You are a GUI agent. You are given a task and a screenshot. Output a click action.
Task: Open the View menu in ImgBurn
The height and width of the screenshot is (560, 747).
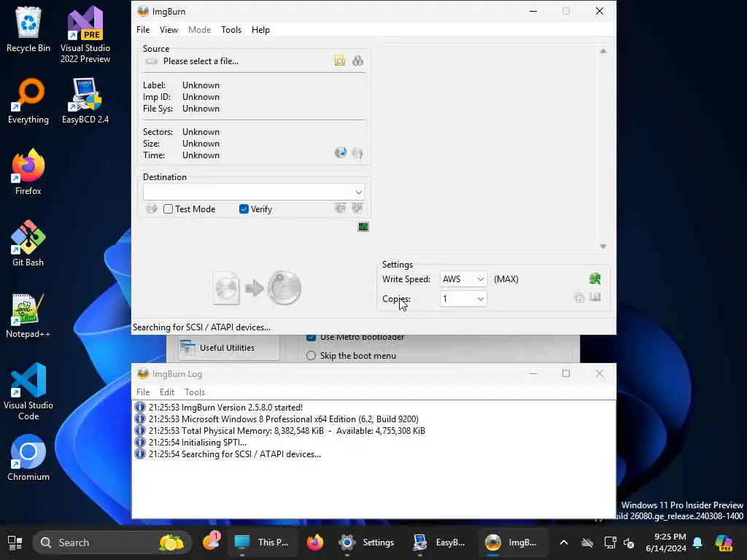tap(169, 29)
